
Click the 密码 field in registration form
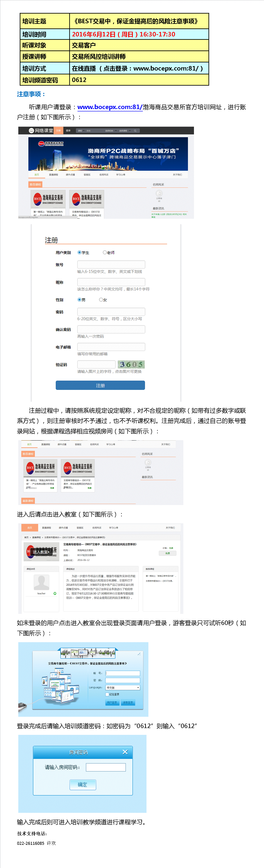111,312
